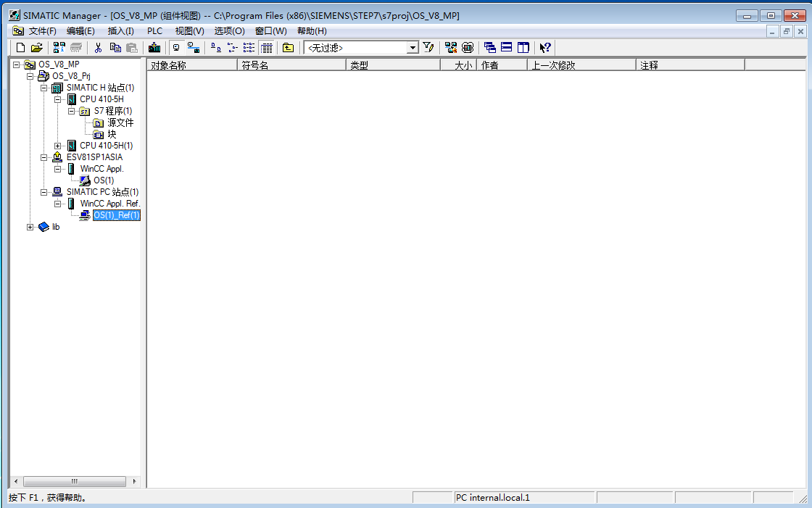Click SIMATIC Manager title bar app icon

[x=14, y=15]
